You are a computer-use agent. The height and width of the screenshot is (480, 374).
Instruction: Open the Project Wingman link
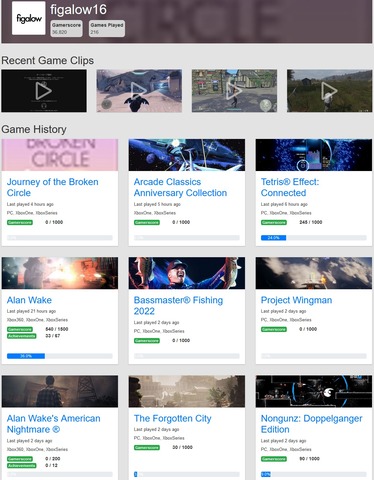tap(296, 300)
